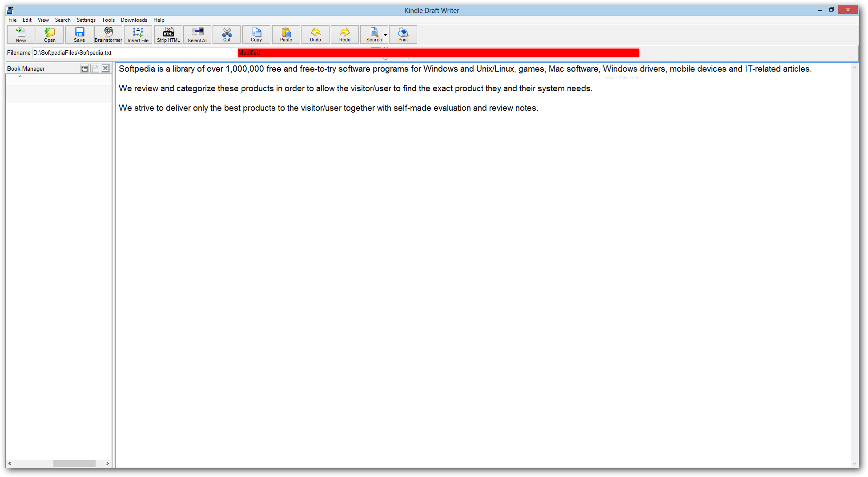
Task: Click the paragraph starting 'Softpedia is a library'
Action: coord(465,69)
